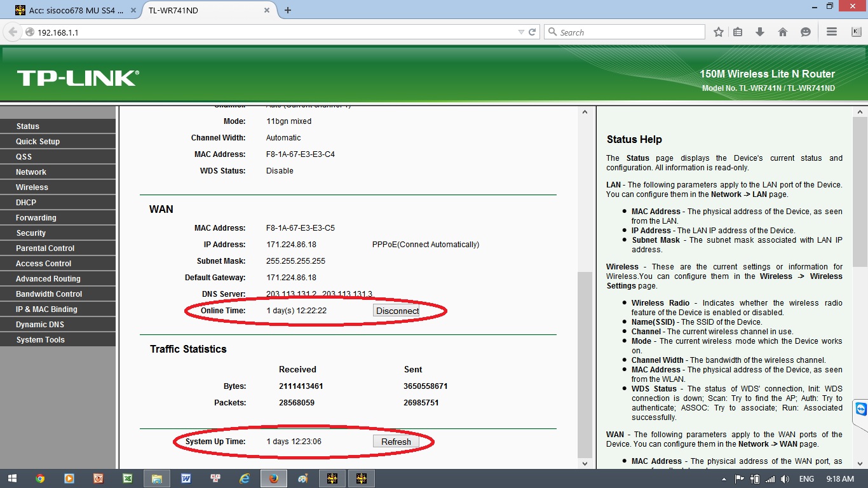The image size is (868, 488).
Task: Open Excel from the taskbar
Action: point(128,478)
